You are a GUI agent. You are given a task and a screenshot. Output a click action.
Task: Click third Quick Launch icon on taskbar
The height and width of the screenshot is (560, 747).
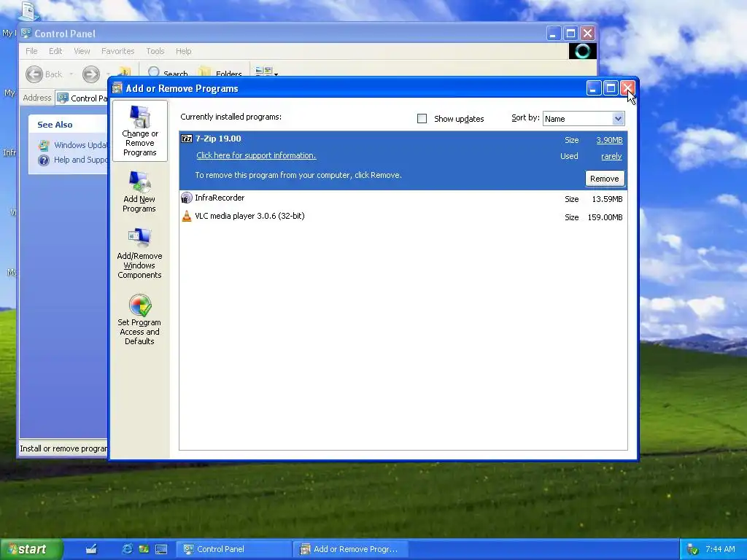point(144,549)
